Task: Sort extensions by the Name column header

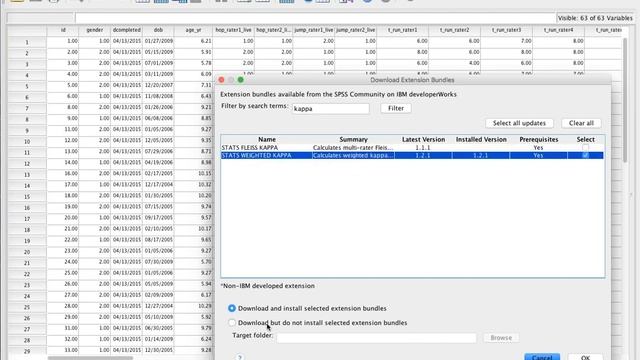Action: click(x=267, y=140)
